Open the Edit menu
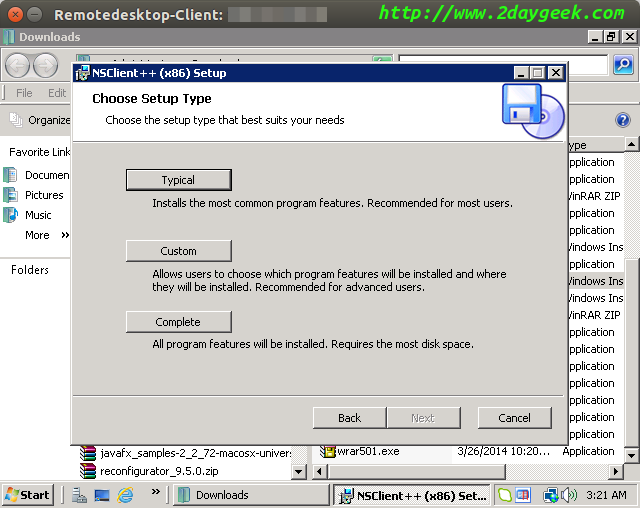The image size is (640, 508). (x=57, y=93)
